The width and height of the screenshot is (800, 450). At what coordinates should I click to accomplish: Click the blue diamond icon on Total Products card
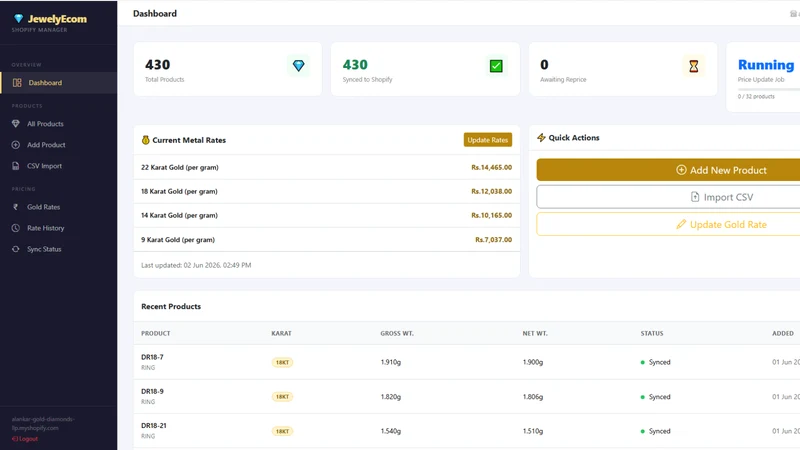(x=298, y=66)
